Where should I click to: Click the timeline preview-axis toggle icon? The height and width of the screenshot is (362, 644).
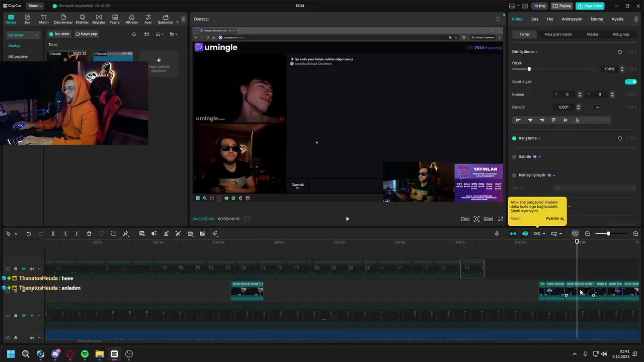575,234
